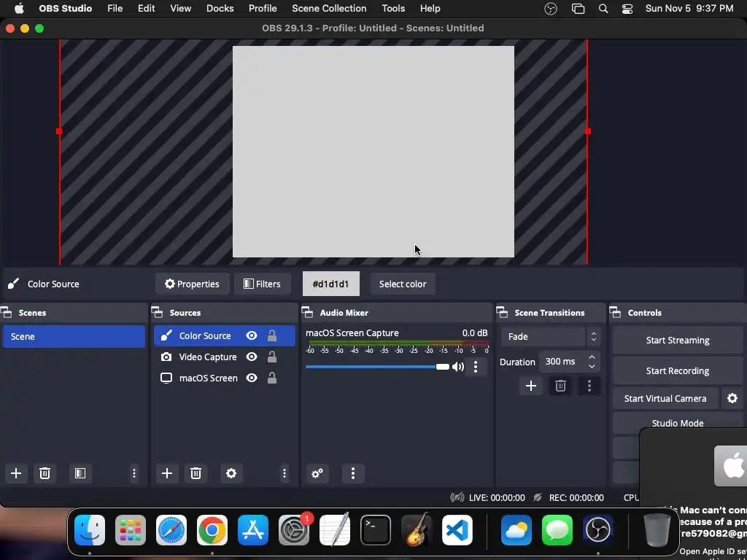Float the Scenes dock panel icon
Image resolution: width=747 pixels, height=560 pixels.
[6, 313]
